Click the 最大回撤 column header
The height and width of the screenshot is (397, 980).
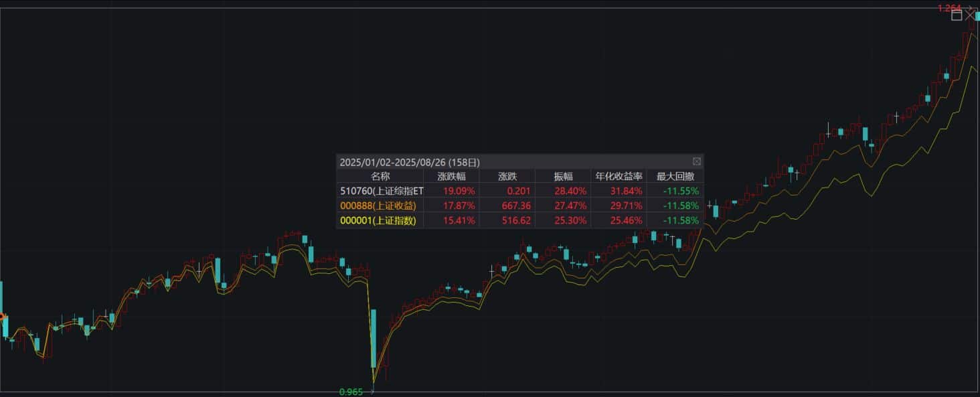point(677,175)
